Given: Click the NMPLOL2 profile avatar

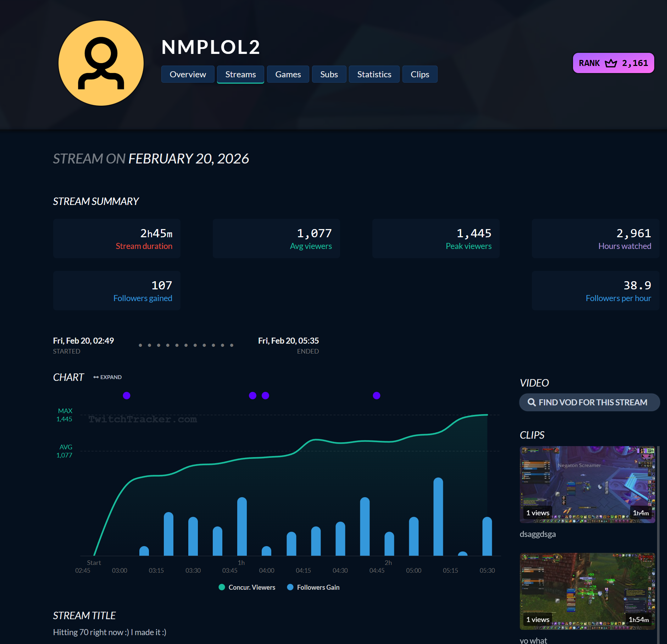Looking at the screenshot, I should pyautogui.click(x=101, y=63).
